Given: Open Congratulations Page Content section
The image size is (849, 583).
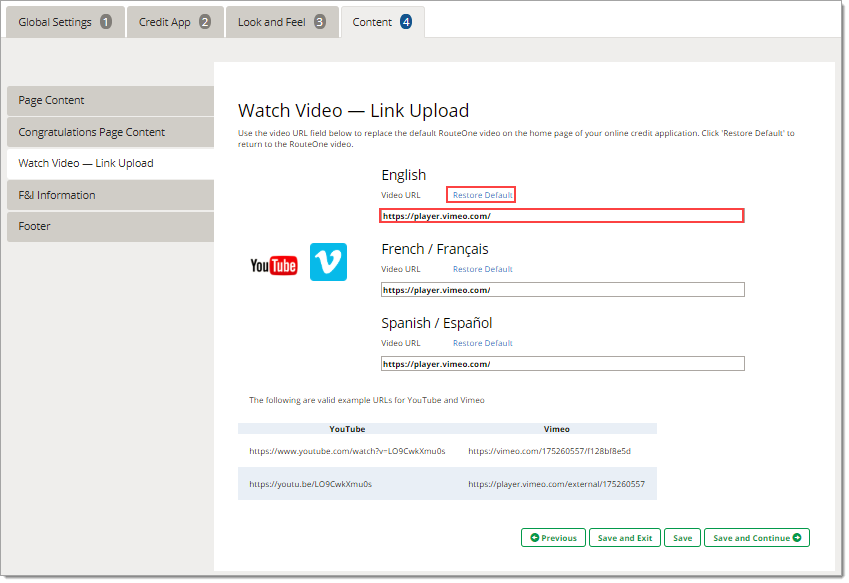Looking at the screenshot, I should coord(110,132).
